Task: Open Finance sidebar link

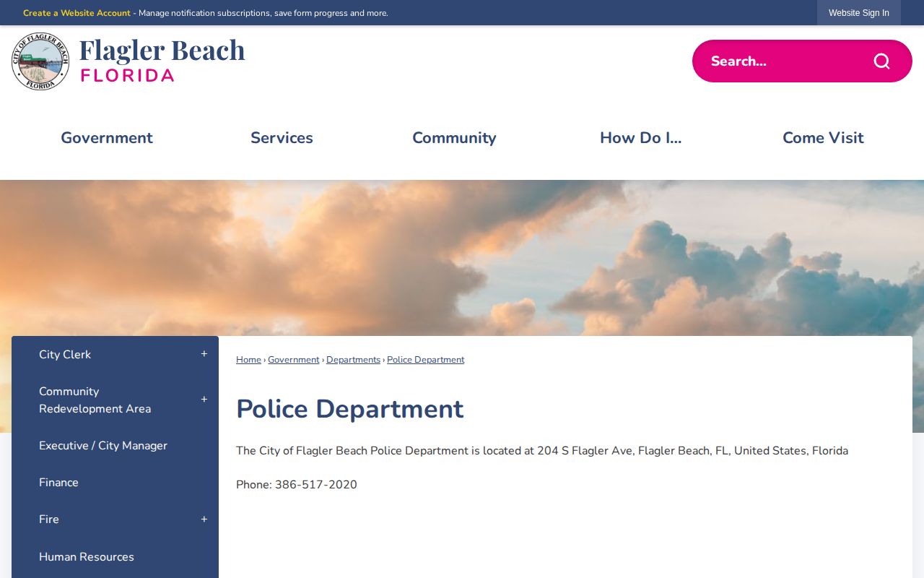Action: point(58,483)
